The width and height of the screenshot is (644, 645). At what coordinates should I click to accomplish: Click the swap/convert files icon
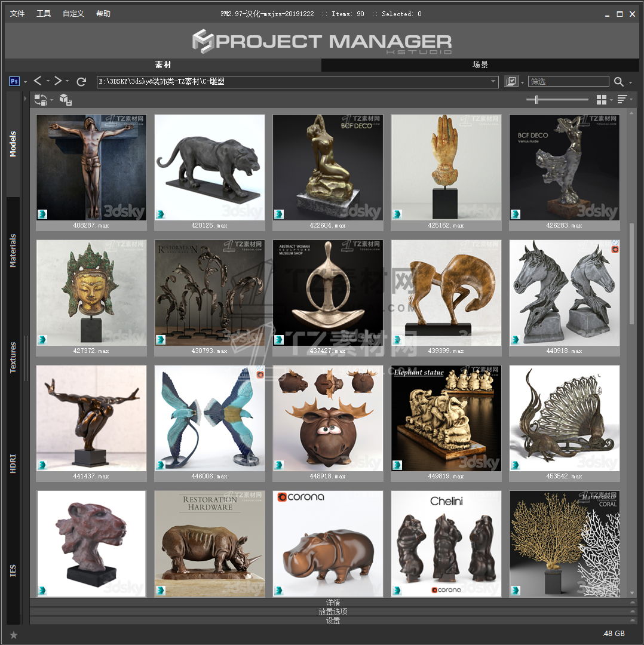pyautogui.click(x=40, y=100)
